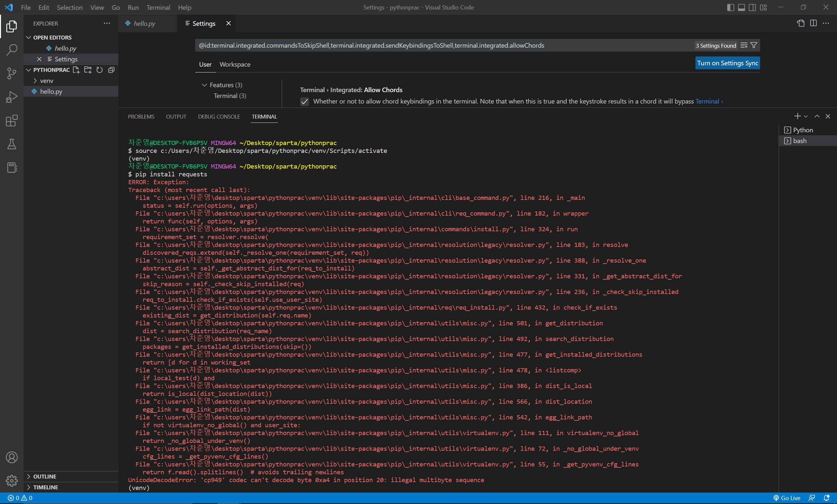This screenshot has width=837, height=504.
Task: Show the DEBUG CONSOLE panel tab
Action: coord(219,116)
